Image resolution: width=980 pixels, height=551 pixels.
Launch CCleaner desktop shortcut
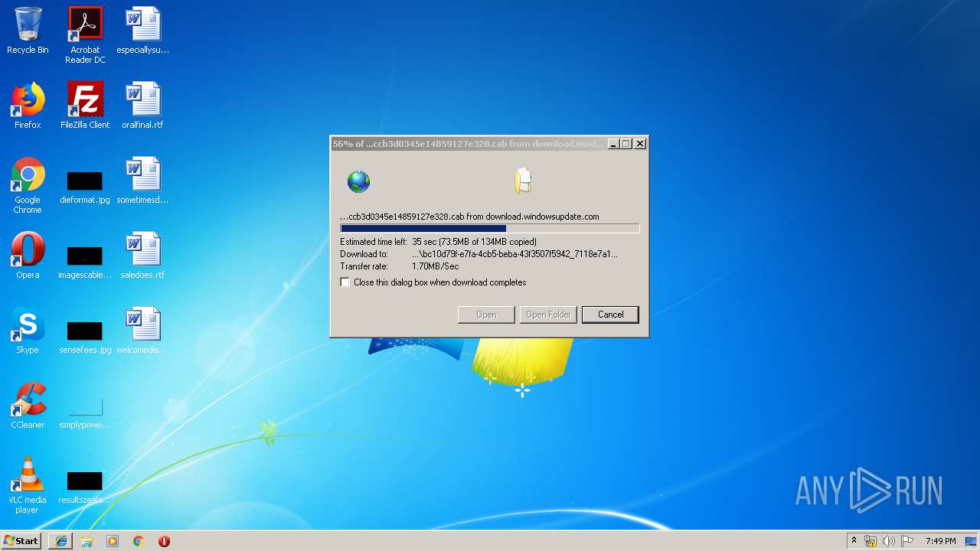(x=28, y=406)
